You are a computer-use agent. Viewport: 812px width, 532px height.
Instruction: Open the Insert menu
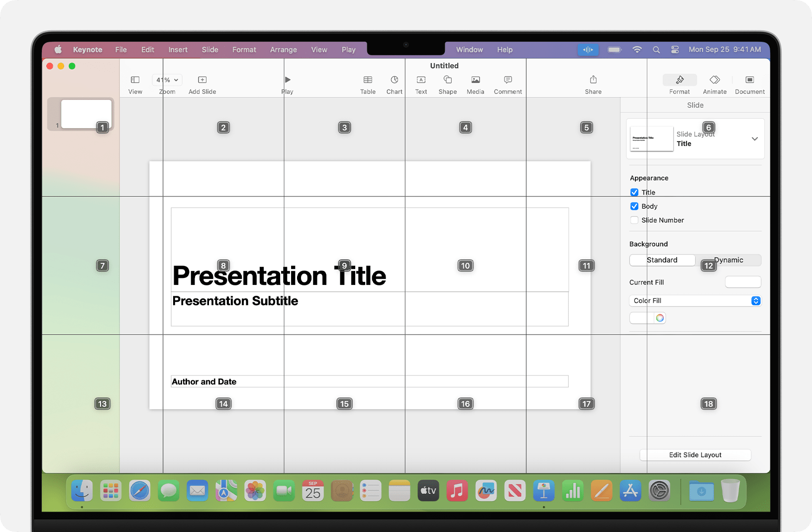(178, 50)
